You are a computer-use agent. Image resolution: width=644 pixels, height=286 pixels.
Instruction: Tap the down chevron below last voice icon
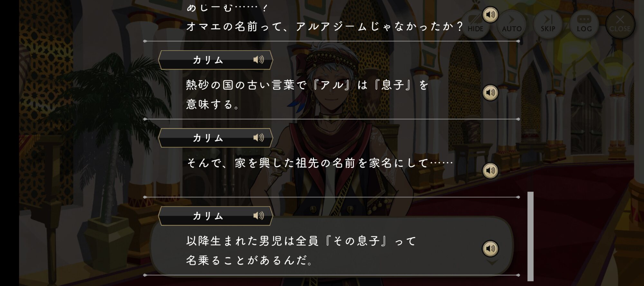click(492, 262)
